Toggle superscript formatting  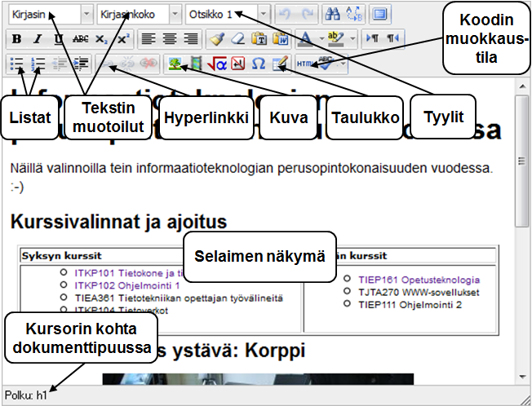point(122,39)
